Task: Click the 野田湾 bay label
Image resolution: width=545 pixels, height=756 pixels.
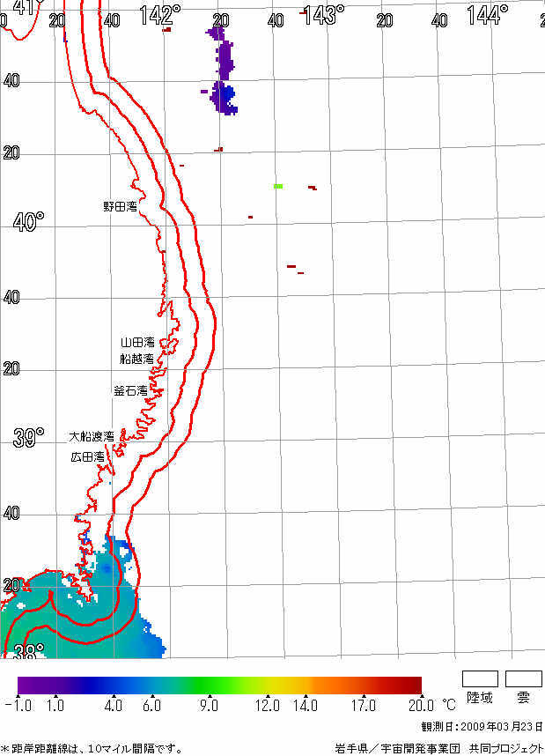Action: coord(120,207)
